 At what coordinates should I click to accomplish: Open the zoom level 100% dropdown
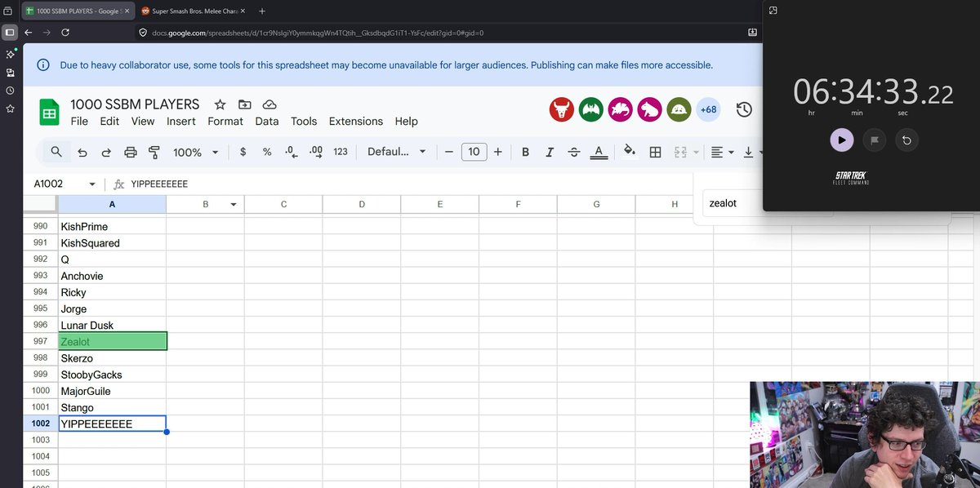click(x=196, y=152)
